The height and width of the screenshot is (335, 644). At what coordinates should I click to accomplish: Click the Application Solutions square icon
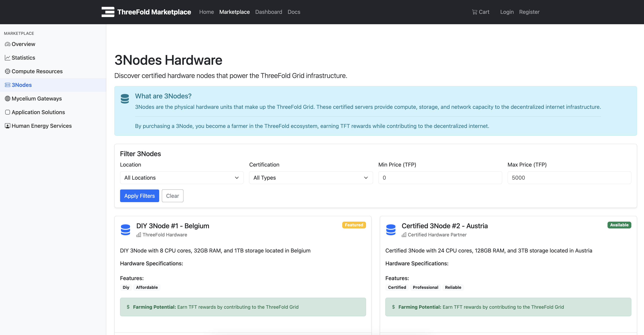8,112
